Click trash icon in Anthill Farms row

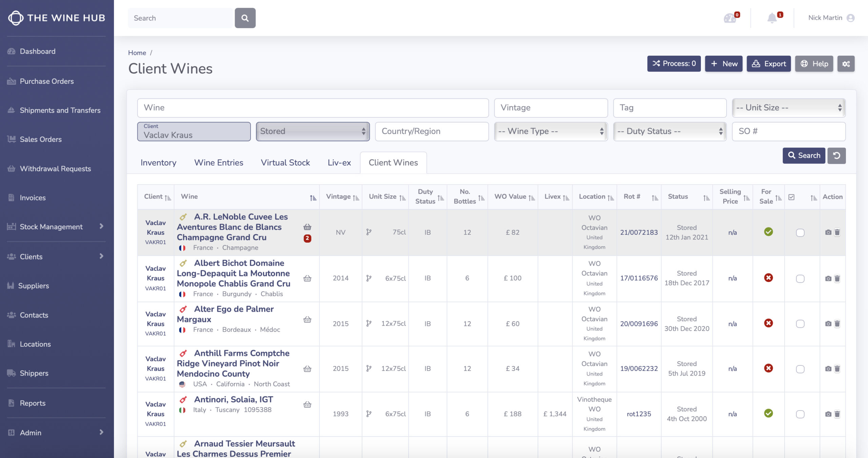point(837,369)
